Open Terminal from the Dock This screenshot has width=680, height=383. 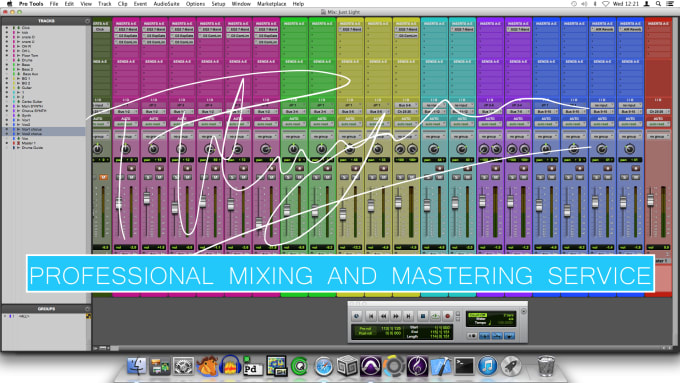click(464, 367)
